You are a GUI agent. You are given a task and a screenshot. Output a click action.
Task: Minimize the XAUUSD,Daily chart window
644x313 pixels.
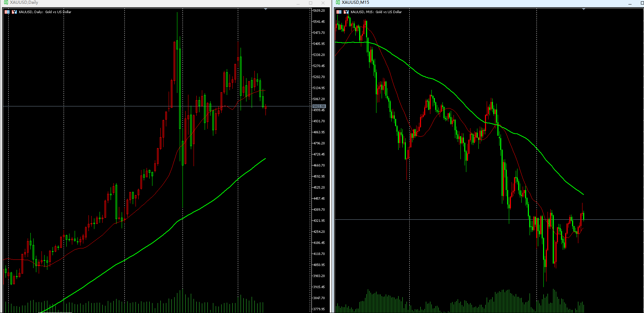(298, 3)
